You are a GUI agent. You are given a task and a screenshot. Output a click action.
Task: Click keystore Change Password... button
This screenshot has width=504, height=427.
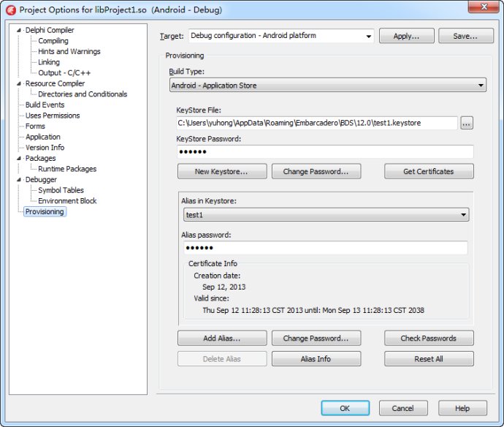click(316, 171)
